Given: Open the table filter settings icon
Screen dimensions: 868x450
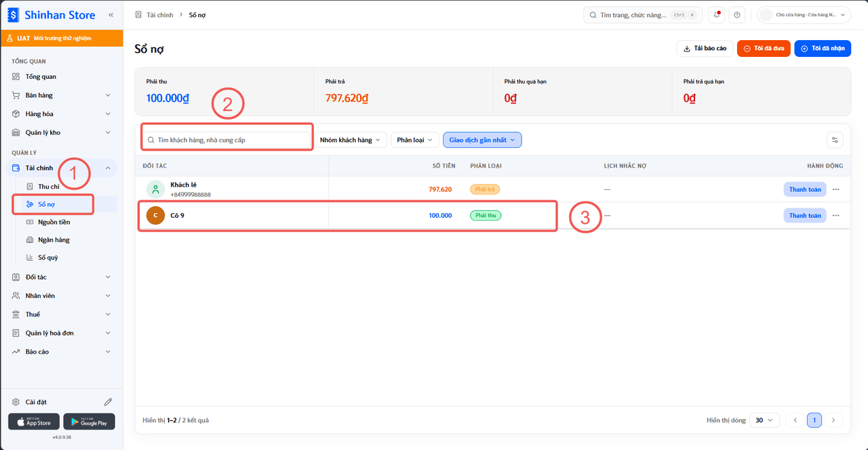Looking at the screenshot, I should click(x=835, y=140).
